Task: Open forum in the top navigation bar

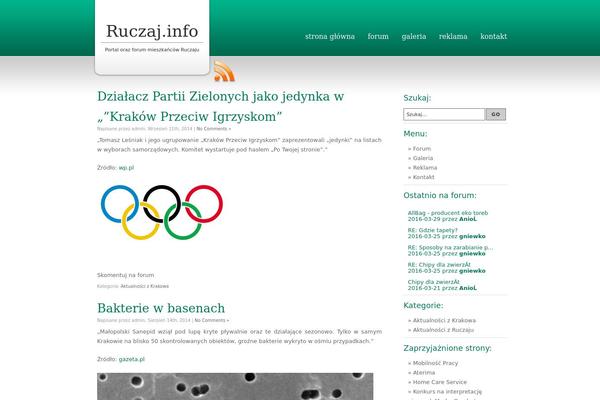Action: 378,36
